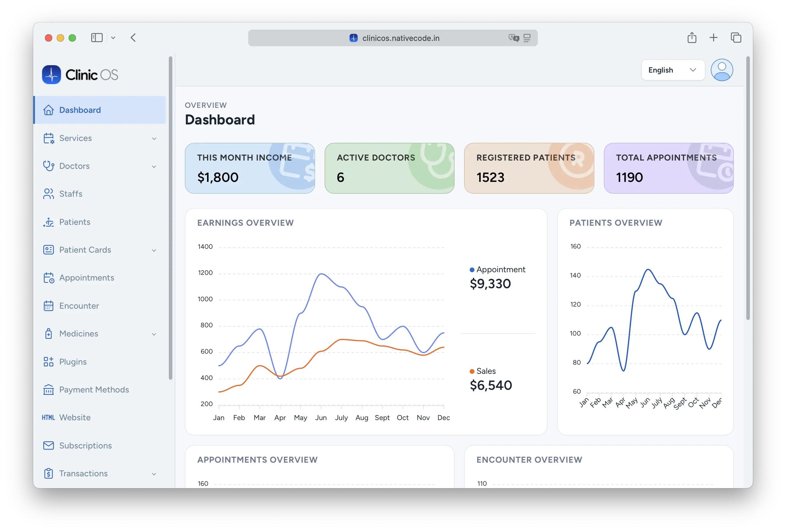Image resolution: width=786 pixels, height=532 pixels.
Task: Click the translate icon in the address bar
Action: pos(514,38)
